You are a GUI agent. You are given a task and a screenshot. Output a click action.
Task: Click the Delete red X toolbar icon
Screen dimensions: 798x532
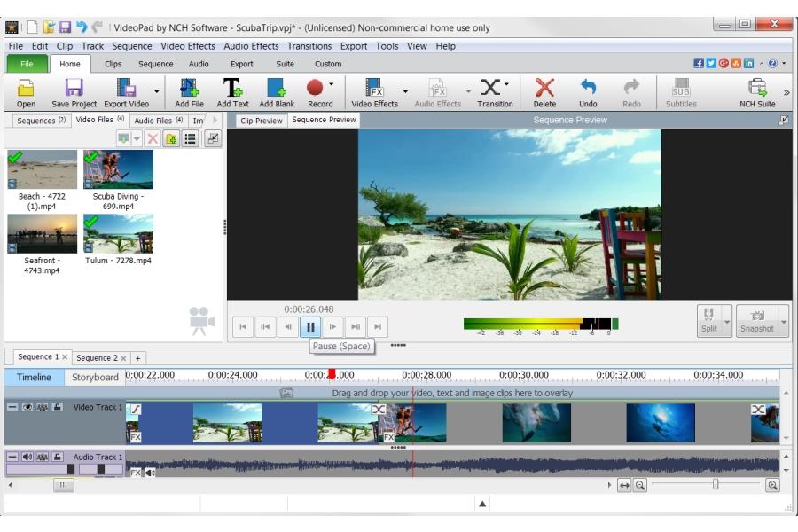544,88
